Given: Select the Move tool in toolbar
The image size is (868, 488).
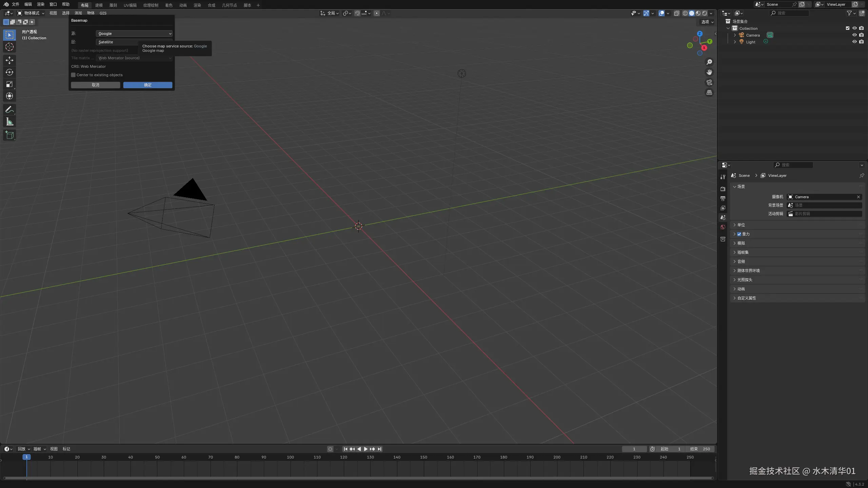Looking at the screenshot, I should pyautogui.click(x=9, y=60).
